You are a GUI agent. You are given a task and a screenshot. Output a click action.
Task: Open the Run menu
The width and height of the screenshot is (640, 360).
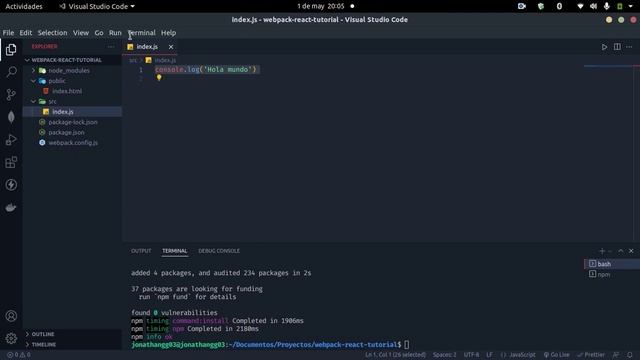pyautogui.click(x=115, y=33)
